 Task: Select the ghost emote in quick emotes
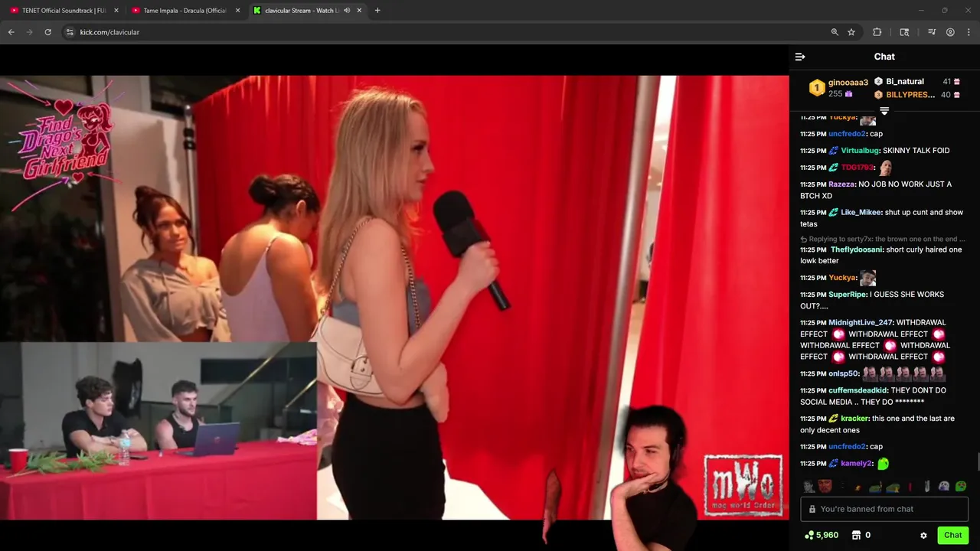pos(944,486)
